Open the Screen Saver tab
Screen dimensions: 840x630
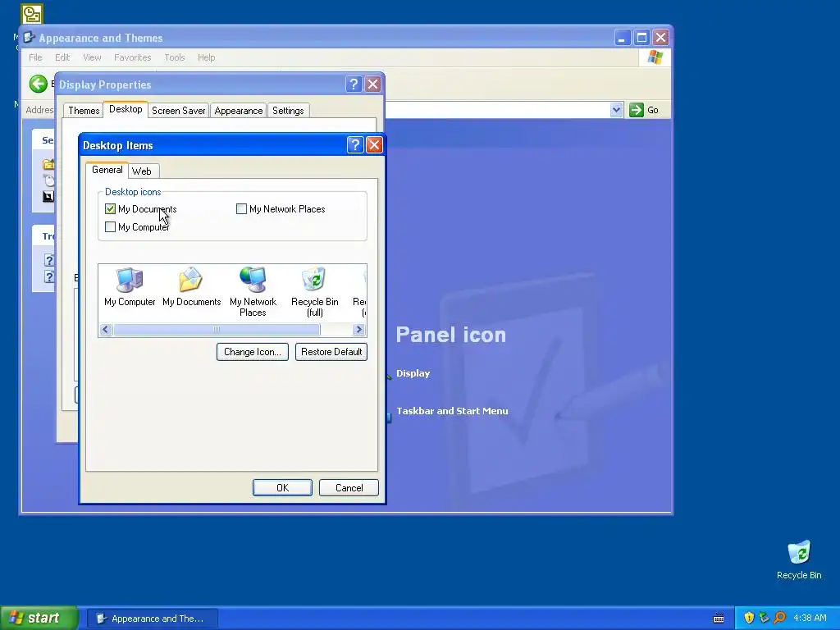pyautogui.click(x=178, y=111)
